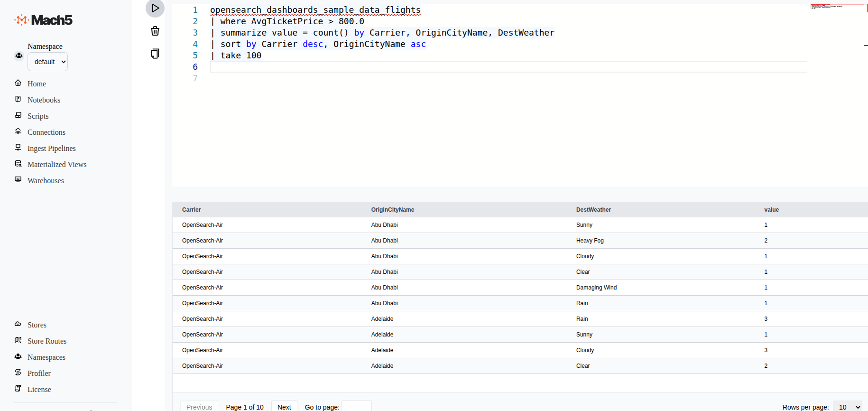Open Notebooks in the sidebar
This screenshot has height=411, width=868.
44,100
